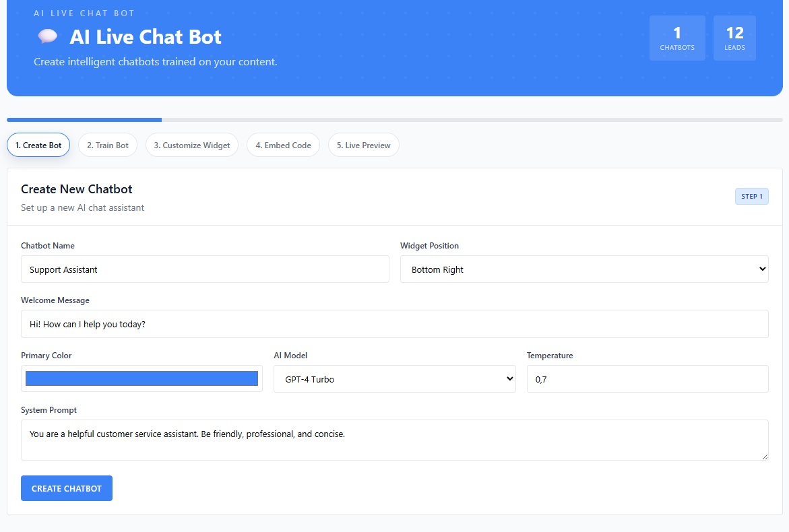View the Live Preview tab
This screenshot has height=532, width=789.
click(x=363, y=144)
